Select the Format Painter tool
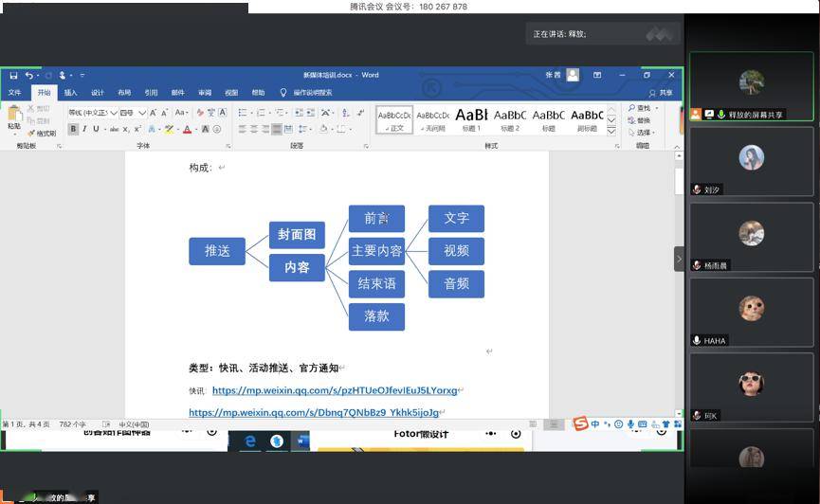 click(x=43, y=134)
